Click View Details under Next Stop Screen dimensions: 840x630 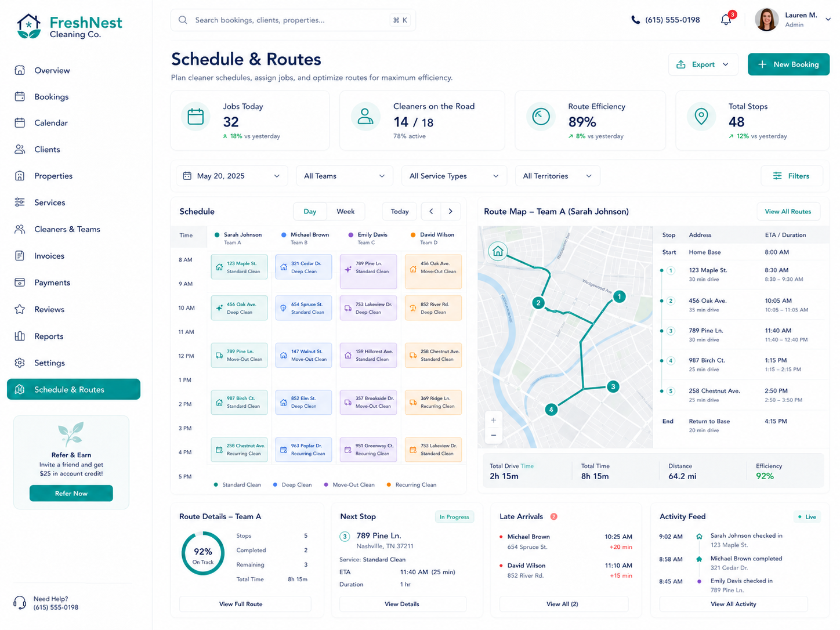402,604
